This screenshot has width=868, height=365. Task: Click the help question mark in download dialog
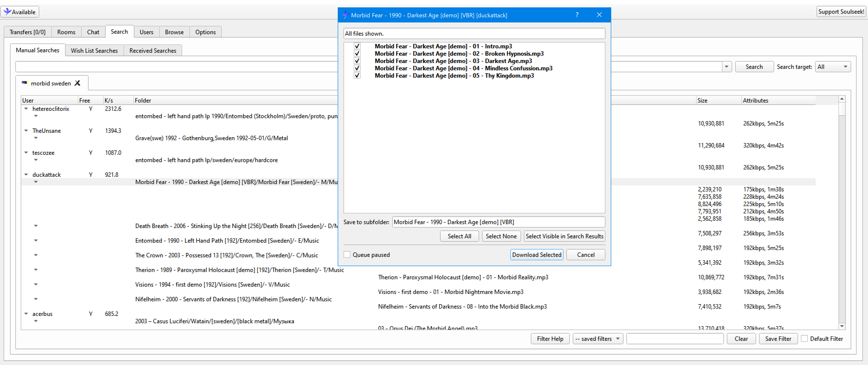pos(577,15)
